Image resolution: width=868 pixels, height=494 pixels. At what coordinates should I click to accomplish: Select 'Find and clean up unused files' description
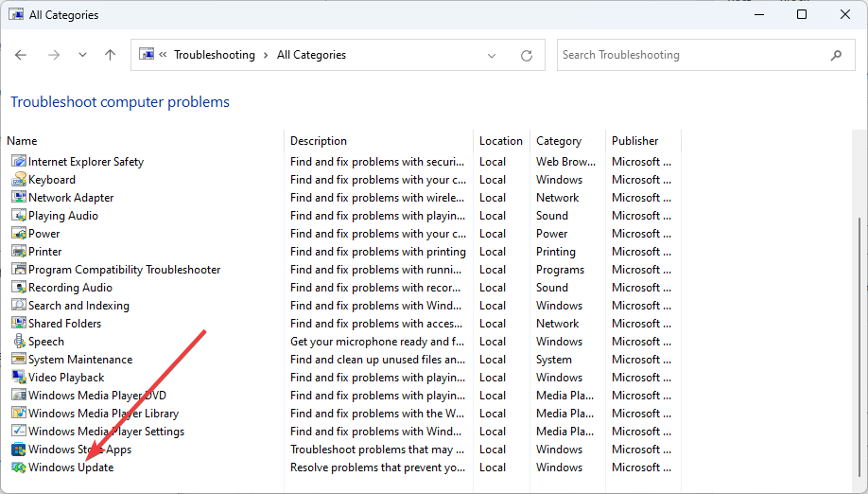(x=377, y=360)
